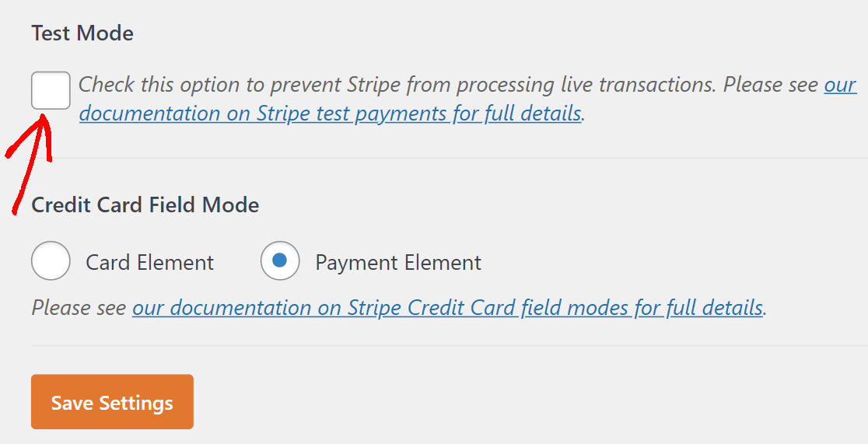Save changes with the orange button

tap(112, 402)
